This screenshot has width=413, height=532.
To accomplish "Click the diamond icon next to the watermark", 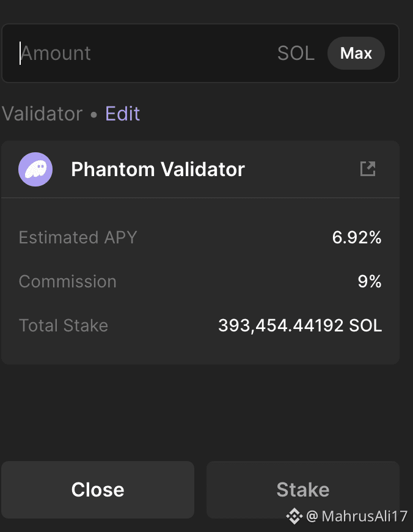I will pyautogui.click(x=295, y=517).
